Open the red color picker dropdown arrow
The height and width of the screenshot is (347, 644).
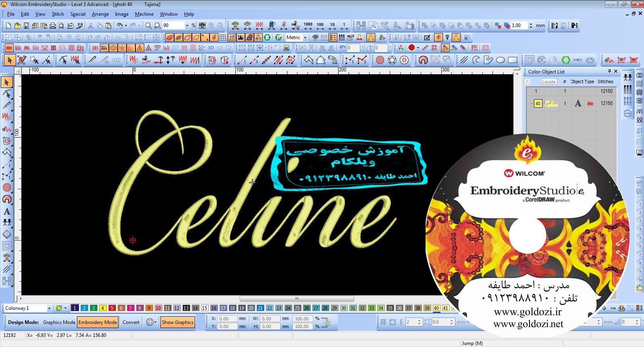click(x=418, y=48)
